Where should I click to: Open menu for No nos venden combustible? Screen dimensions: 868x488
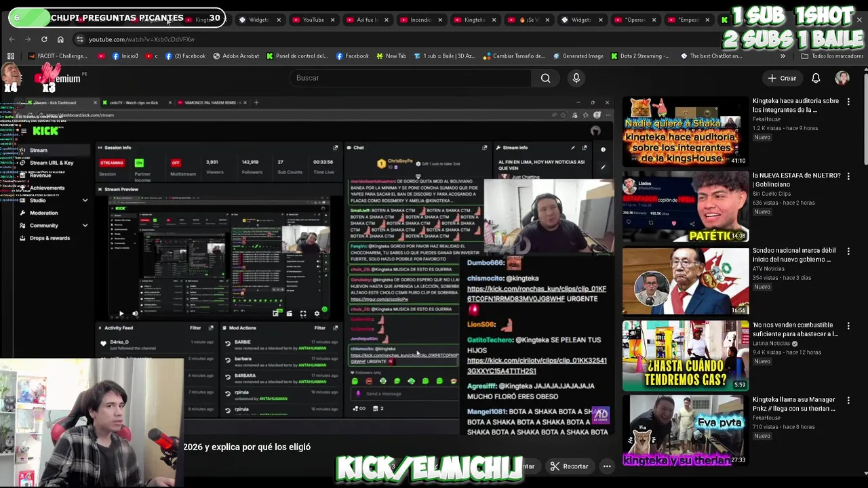[x=848, y=325]
